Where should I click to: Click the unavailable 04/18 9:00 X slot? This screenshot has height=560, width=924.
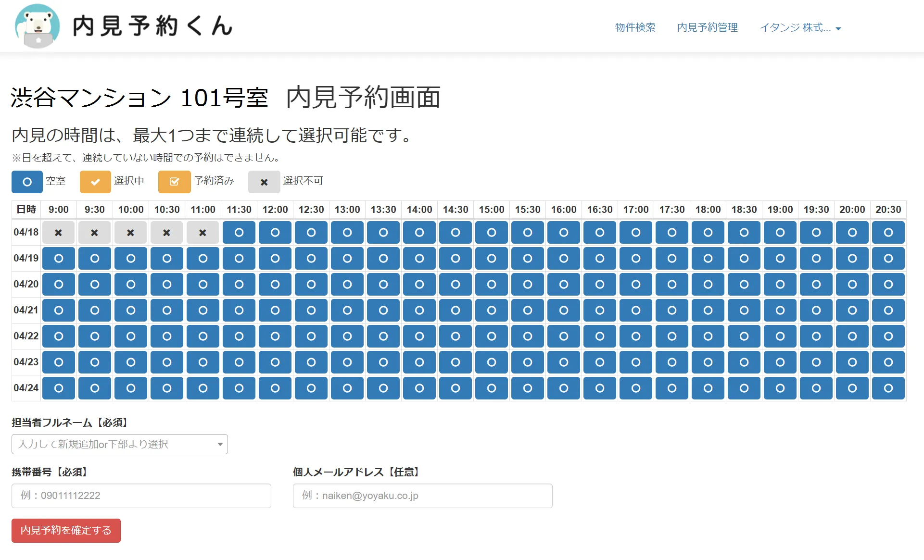pyautogui.click(x=58, y=233)
